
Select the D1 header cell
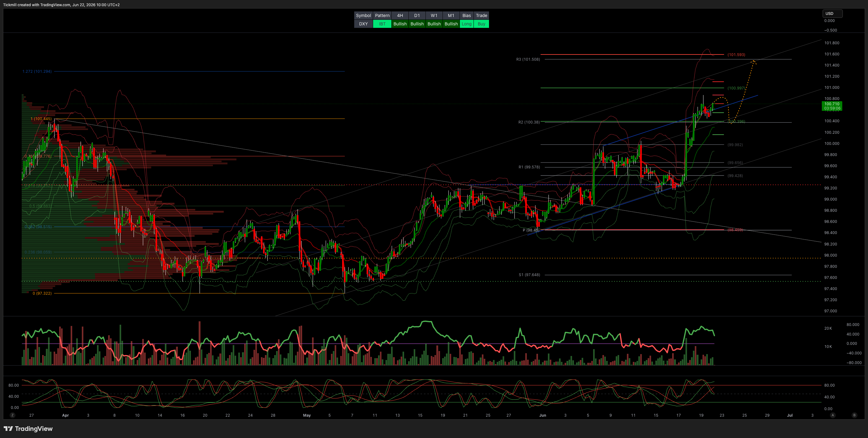pos(417,15)
